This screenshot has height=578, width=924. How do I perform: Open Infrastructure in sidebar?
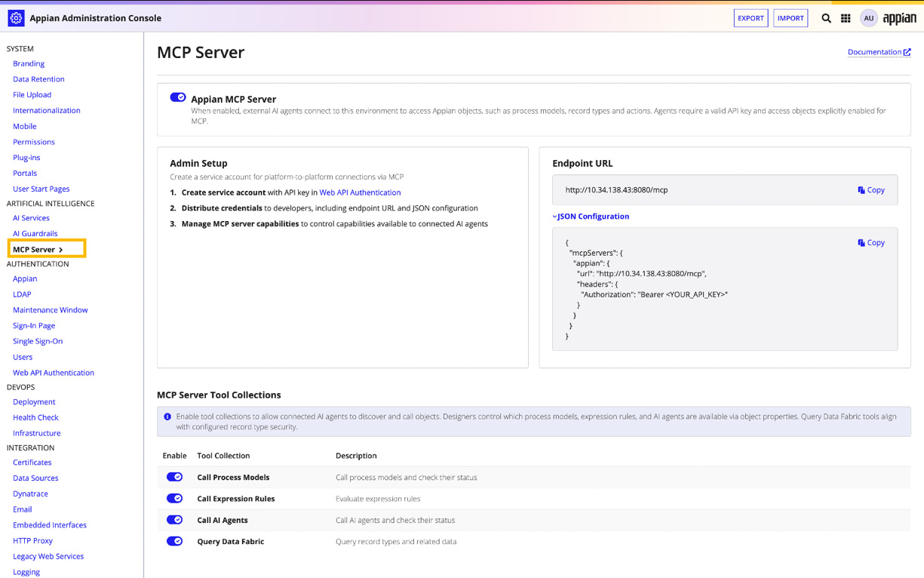(x=37, y=433)
